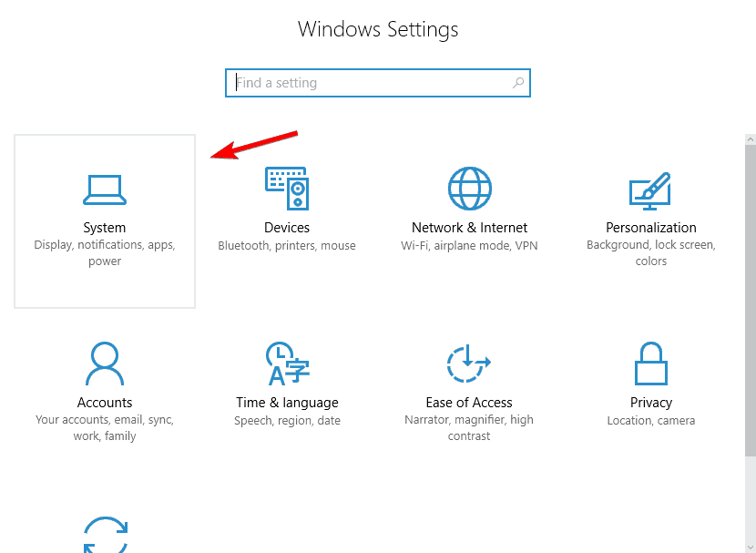The width and height of the screenshot is (756, 553).
Task: Click the search magnifier icon
Action: 518,83
